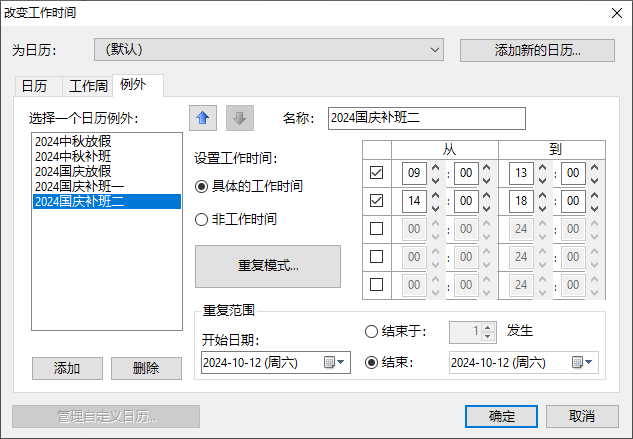Image resolution: width=633 pixels, height=439 pixels.
Task: Expand the 为日历 dropdown list
Action: (x=434, y=49)
